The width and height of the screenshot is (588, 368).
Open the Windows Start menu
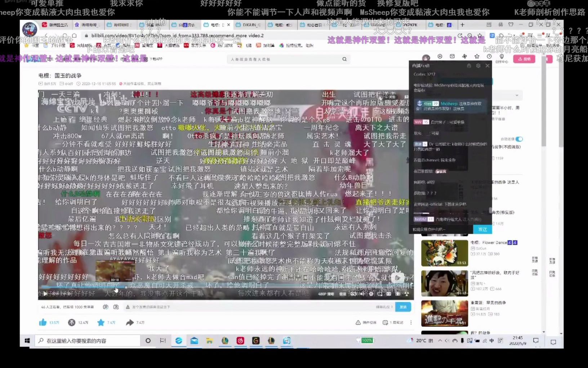[27, 341]
